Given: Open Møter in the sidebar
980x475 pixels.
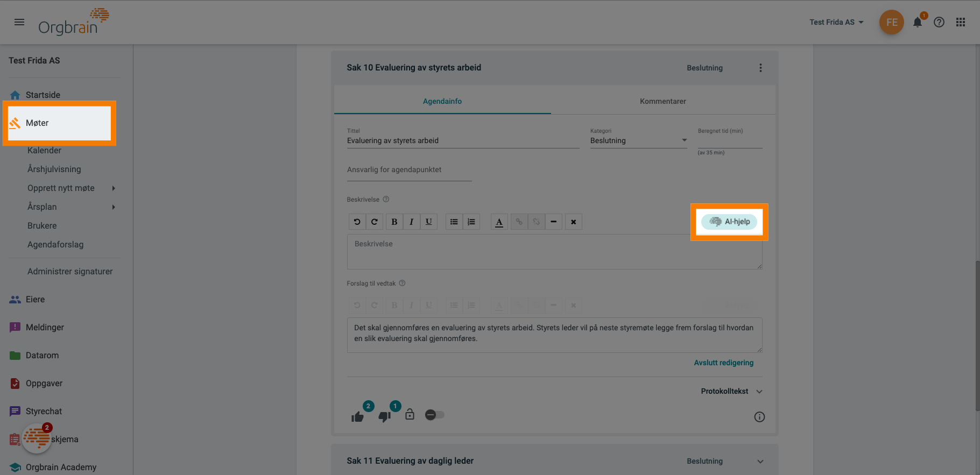Looking at the screenshot, I should (x=59, y=123).
